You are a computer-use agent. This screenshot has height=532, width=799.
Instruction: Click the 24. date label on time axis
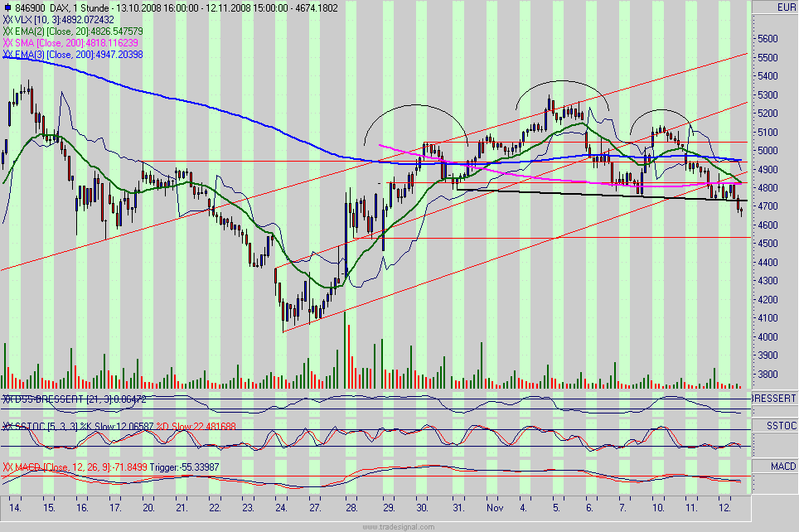[x=281, y=507]
